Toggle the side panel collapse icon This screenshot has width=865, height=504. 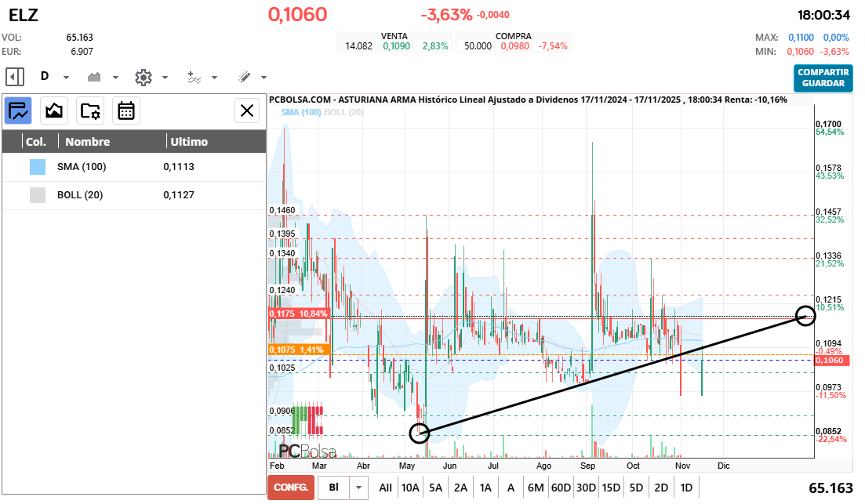15,77
